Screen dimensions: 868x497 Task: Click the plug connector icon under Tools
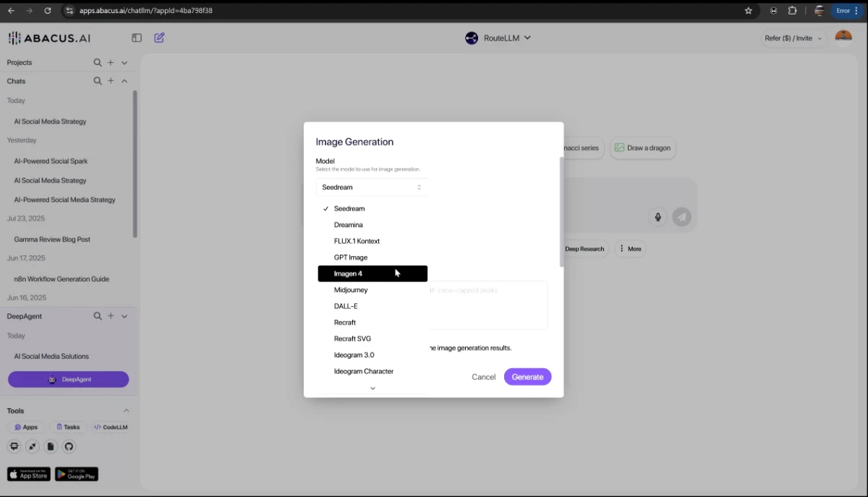33,446
